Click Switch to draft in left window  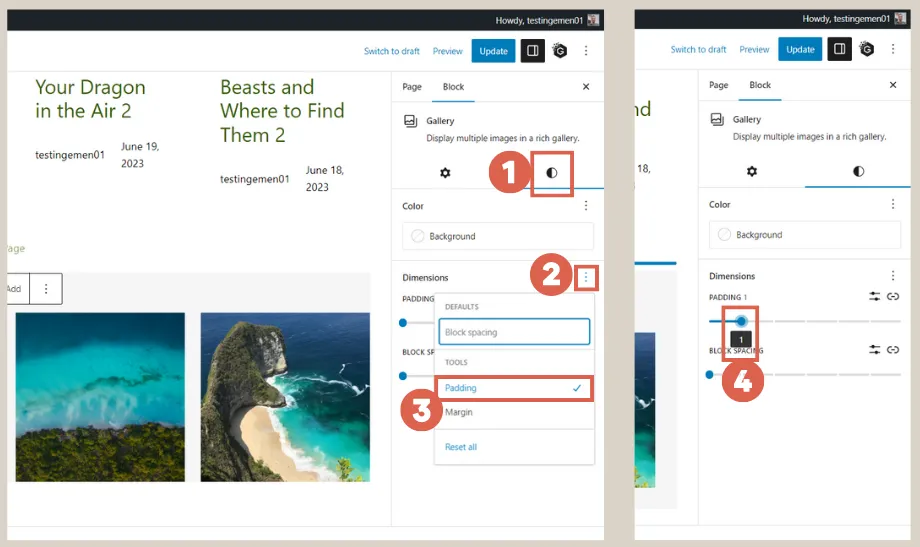pos(391,51)
